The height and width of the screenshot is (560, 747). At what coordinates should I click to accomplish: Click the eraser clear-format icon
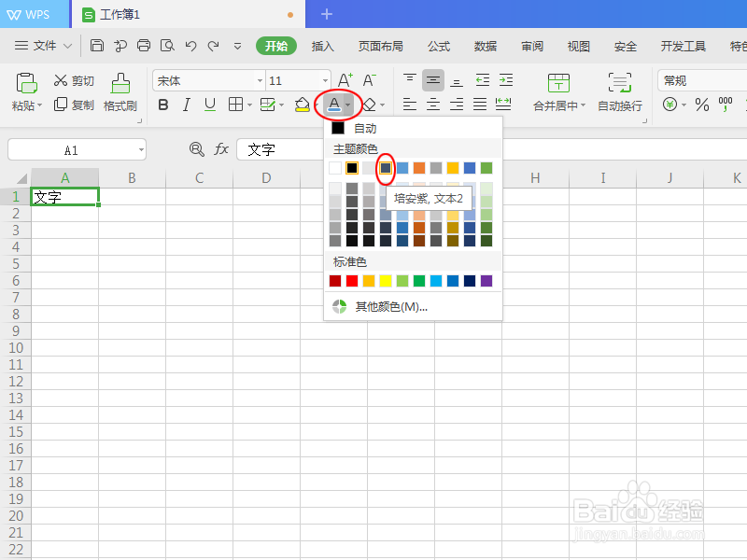[369, 105]
